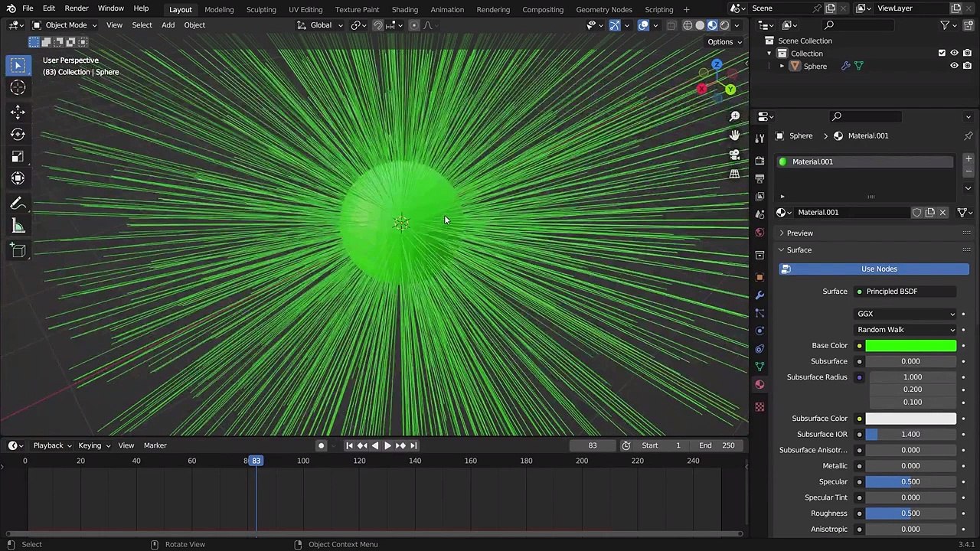980x551 pixels.
Task: Click the Use Nodes button
Action: 874,269
